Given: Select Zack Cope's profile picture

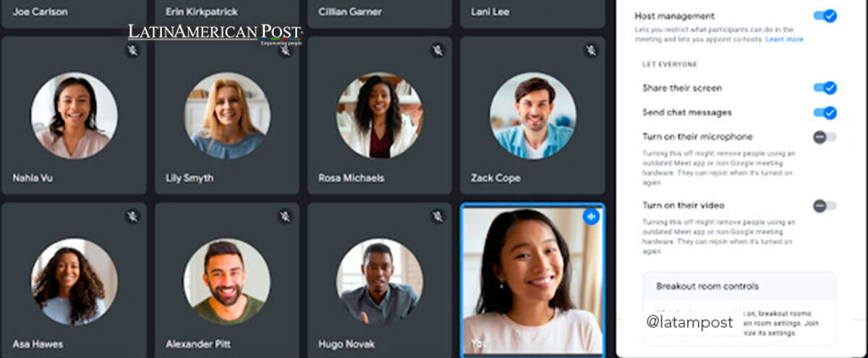Looking at the screenshot, I should pyautogui.click(x=533, y=115).
